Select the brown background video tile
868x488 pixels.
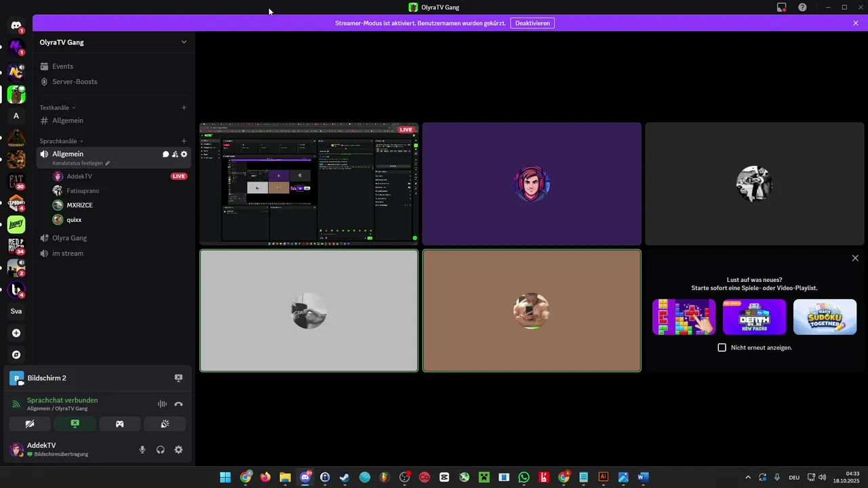tap(532, 311)
